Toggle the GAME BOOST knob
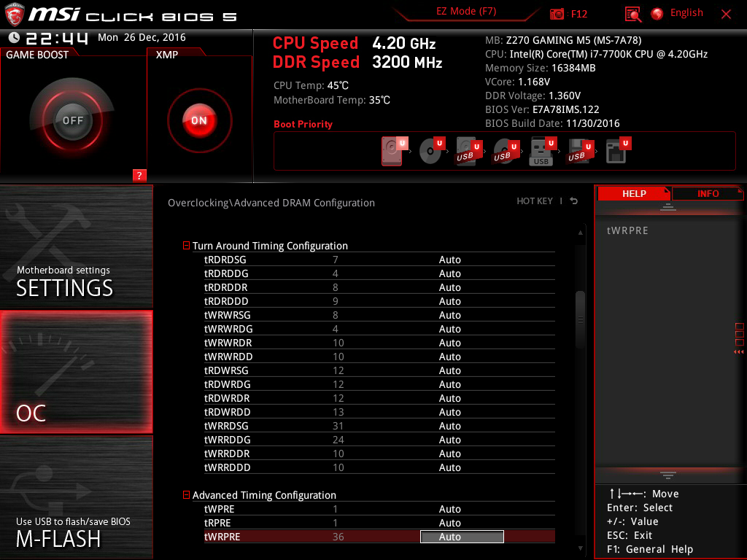This screenshot has width=747, height=560. coord(72,120)
